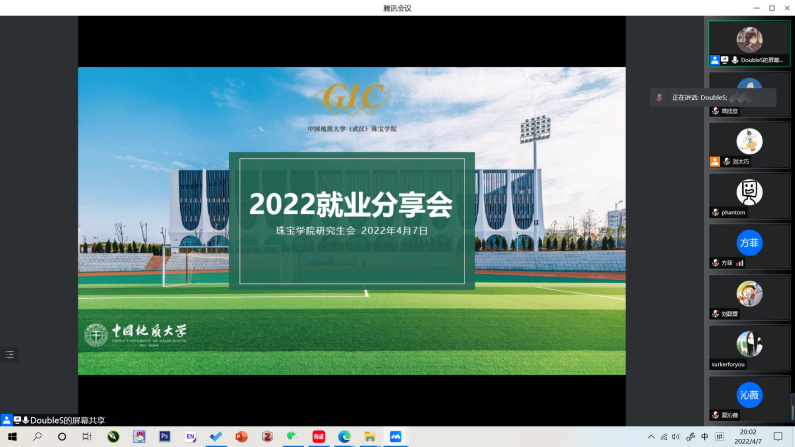Switch to Microsoft Edge in taskbar
Image resolution: width=795 pixels, height=447 pixels.
[x=344, y=437]
